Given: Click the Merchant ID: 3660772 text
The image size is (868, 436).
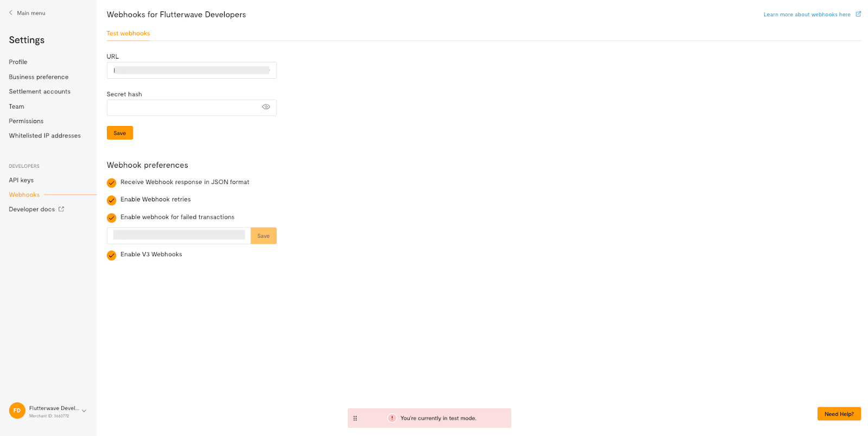Looking at the screenshot, I should [49, 416].
